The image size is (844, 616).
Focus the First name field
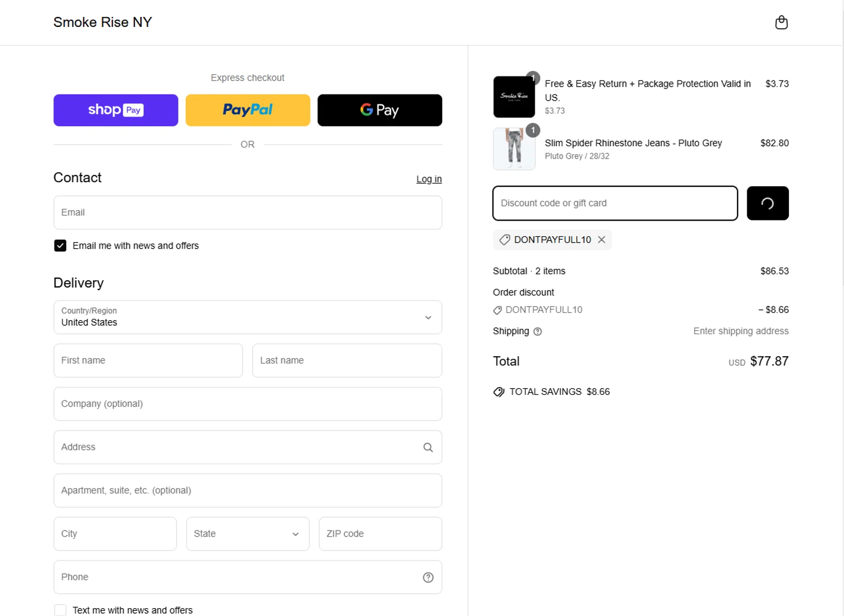click(x=148, y=361)
